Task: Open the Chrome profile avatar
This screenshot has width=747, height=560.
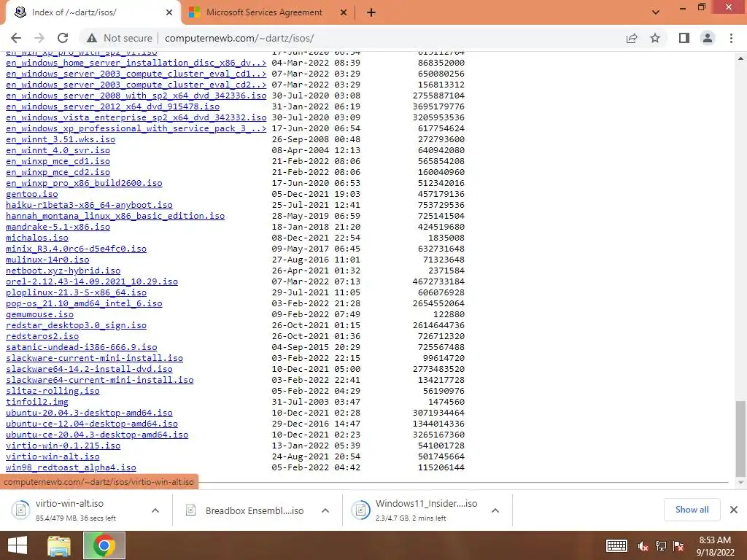Action: (x=708, y=38)
